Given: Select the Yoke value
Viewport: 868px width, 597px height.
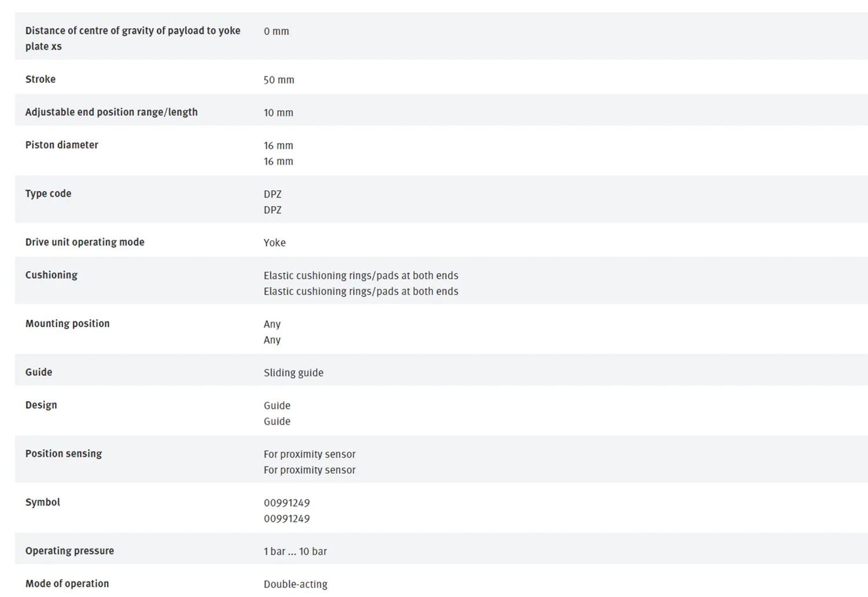Looking at the screenshot, I should pyautogui.click(x=275, y=243).
